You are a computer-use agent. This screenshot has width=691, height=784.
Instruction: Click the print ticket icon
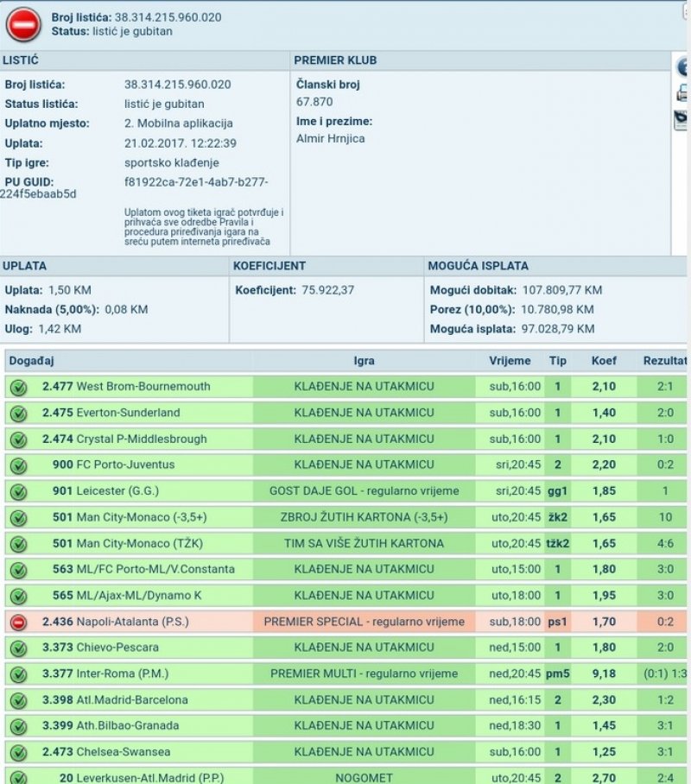681,93
